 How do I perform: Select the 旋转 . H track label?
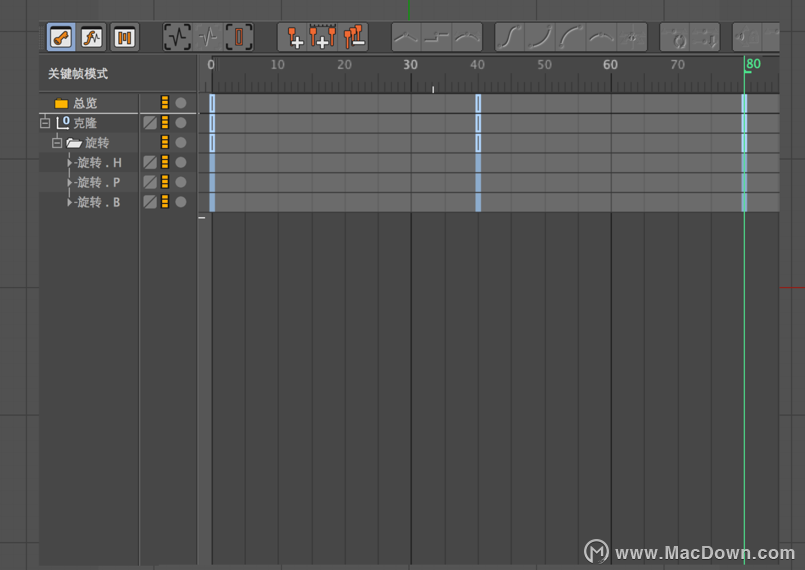coord(99,163)
